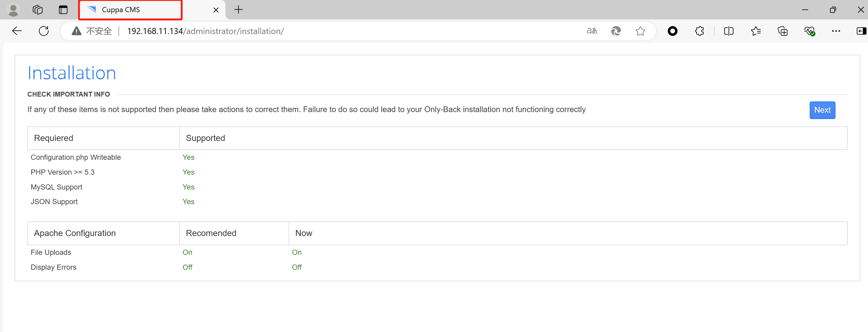The height and width of the screenshot is (332, 868).
Task: Select the Cuppa CMS tab
Action: (130, 10)
